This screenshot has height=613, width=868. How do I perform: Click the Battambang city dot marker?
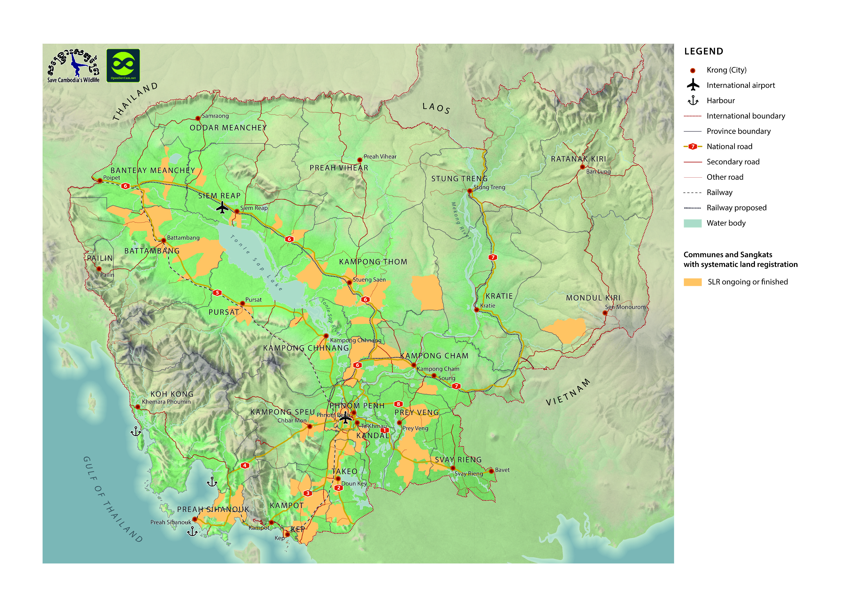(164, 241)
